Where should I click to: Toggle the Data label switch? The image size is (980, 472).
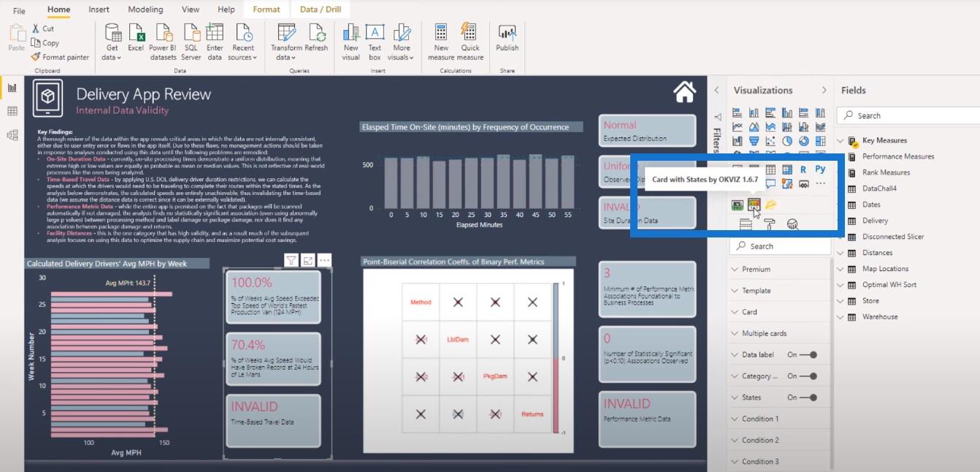pos(809,354)
